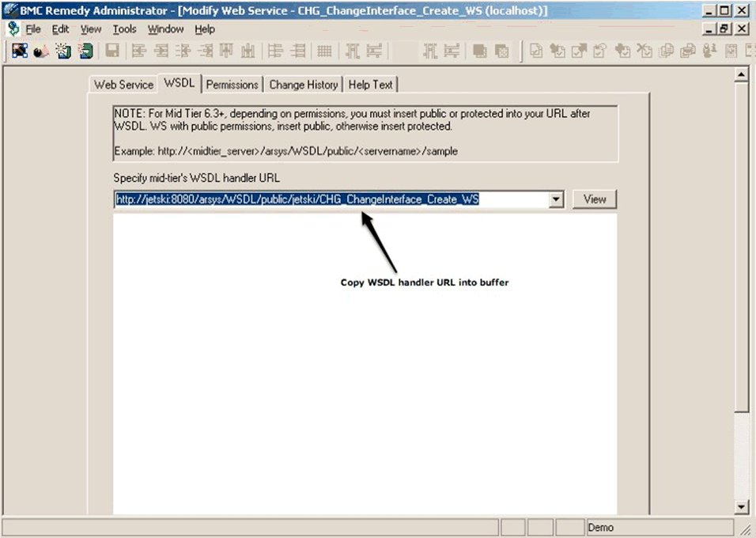Minimize the inner Modify Web Service document window
This screenshot has height=538, width=756.
pos(709,29)
